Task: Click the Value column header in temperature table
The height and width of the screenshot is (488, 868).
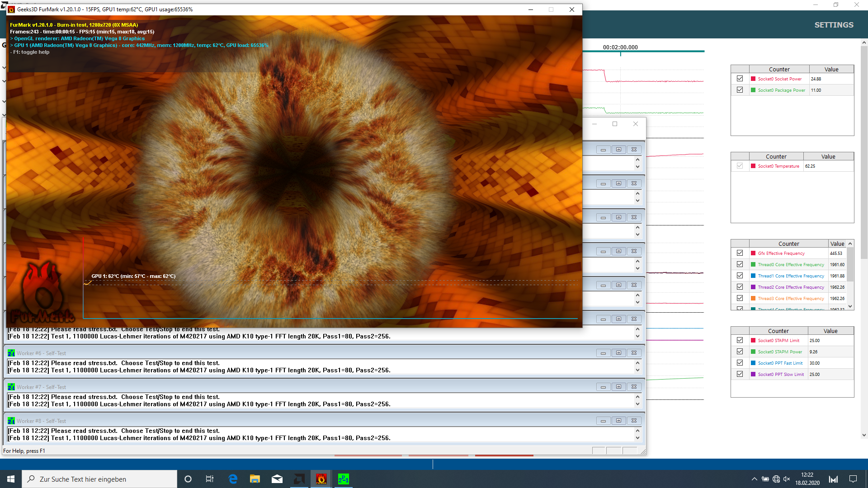Action: pos(828,156)
